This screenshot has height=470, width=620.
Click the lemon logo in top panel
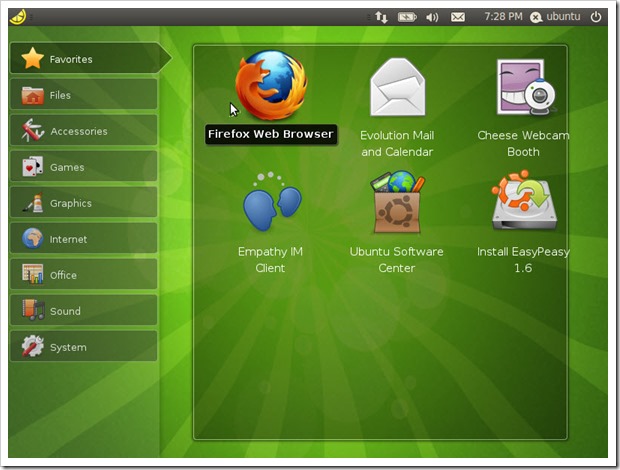tap(18, 17)
